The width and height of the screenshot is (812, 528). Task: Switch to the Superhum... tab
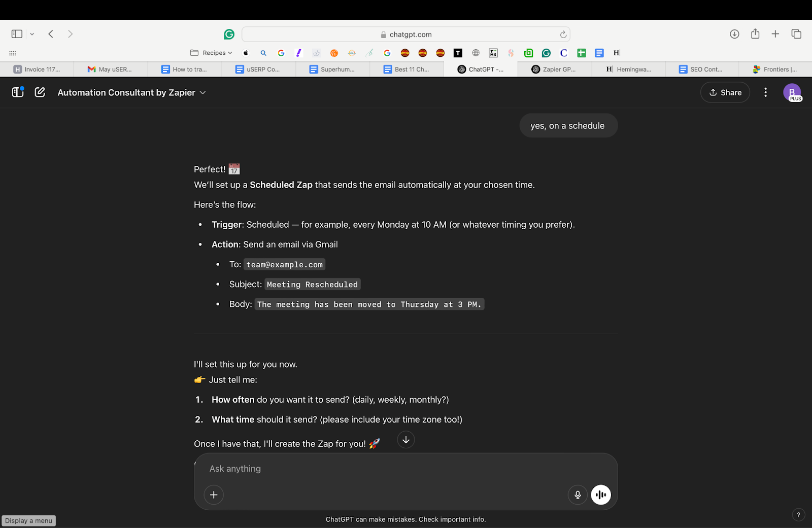[333, 69]
